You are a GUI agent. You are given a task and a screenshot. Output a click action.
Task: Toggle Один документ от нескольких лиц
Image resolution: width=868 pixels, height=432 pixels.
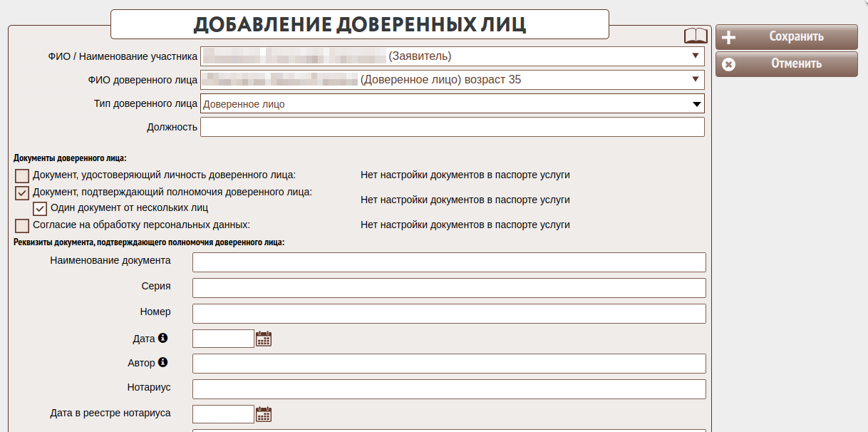coord(41,209)
